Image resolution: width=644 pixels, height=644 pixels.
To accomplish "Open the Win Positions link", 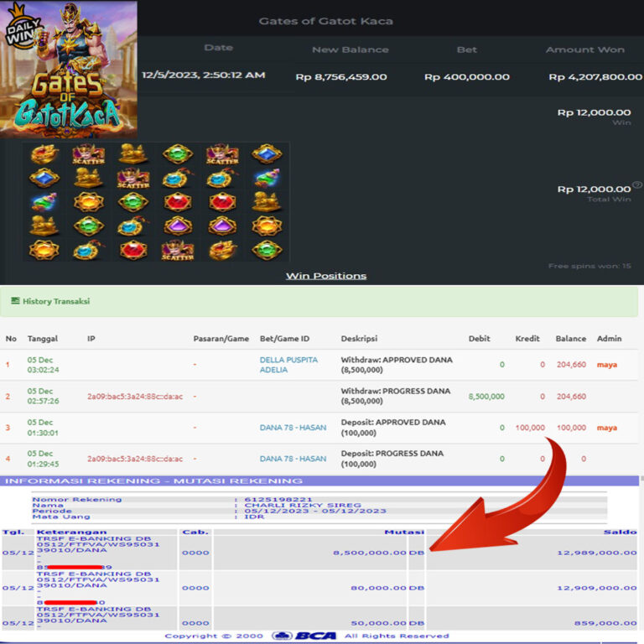I will tap(325, 276).
